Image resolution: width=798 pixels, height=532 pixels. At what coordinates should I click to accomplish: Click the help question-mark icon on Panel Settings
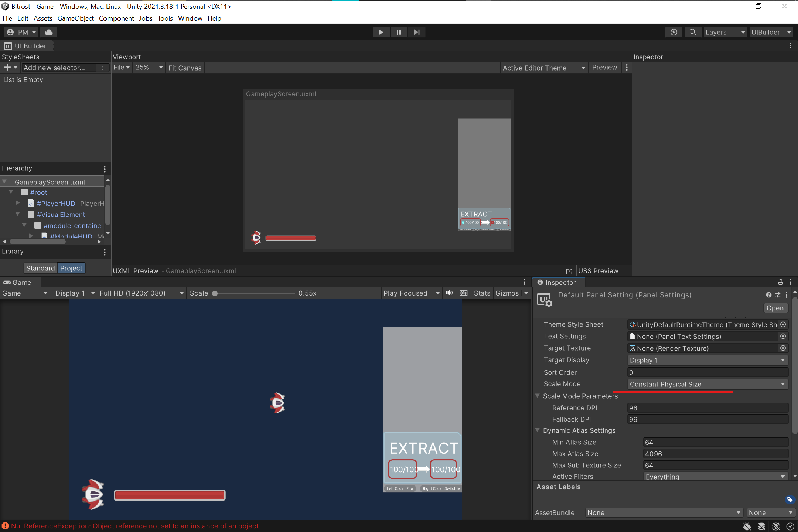(x=769, y=295)
